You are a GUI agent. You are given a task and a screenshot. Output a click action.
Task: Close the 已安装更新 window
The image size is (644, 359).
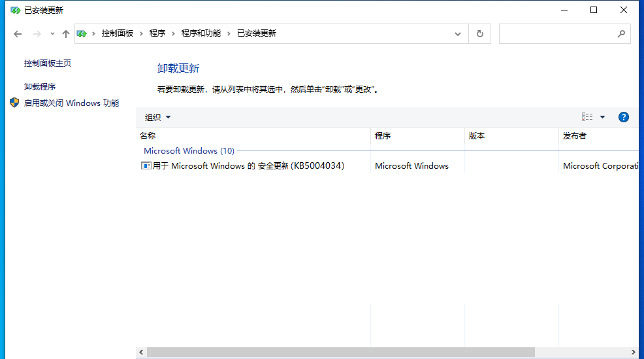pyautogui.click(x=624, y=10)
